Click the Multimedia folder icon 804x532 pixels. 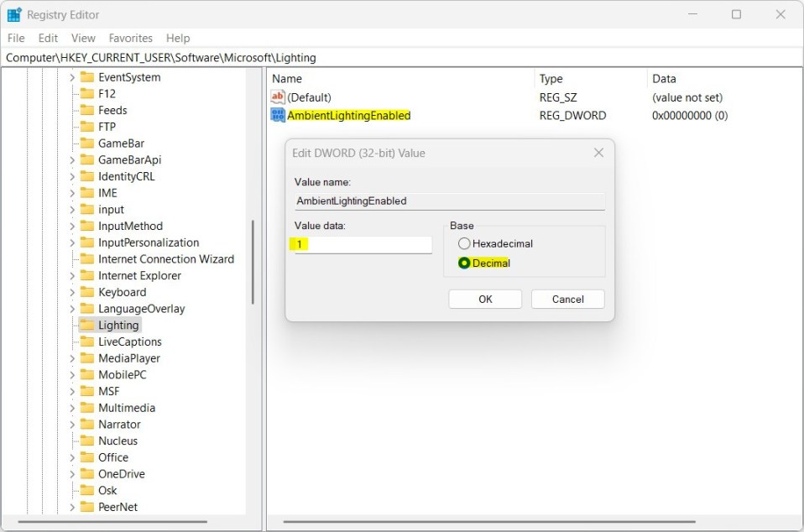(87, 408)
